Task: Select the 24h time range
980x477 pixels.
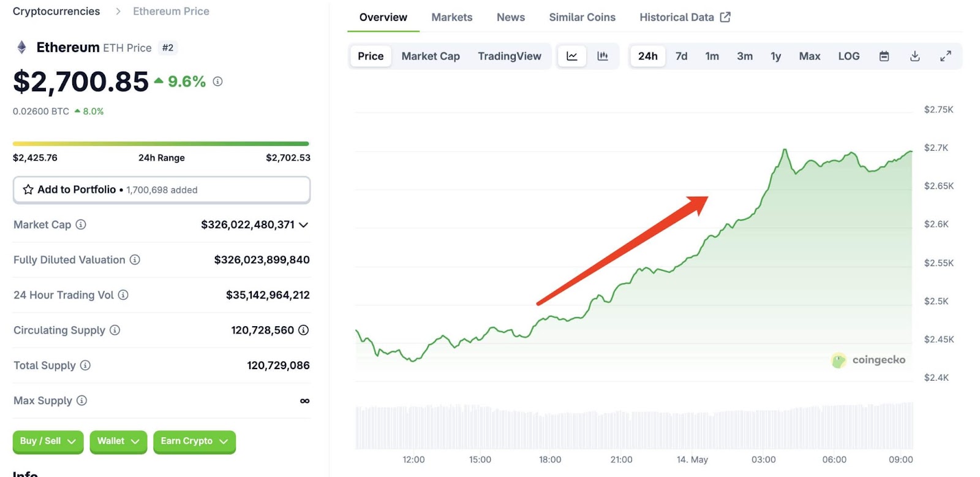Action: (x=648, y=56)
